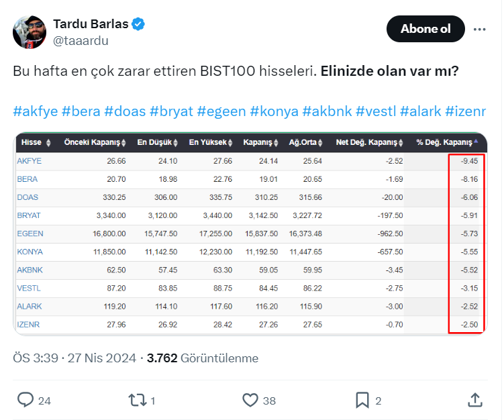Click the AKBNK stock ticker
The width and height of the screenshot is (504, 420).
(x=31, y=270)
